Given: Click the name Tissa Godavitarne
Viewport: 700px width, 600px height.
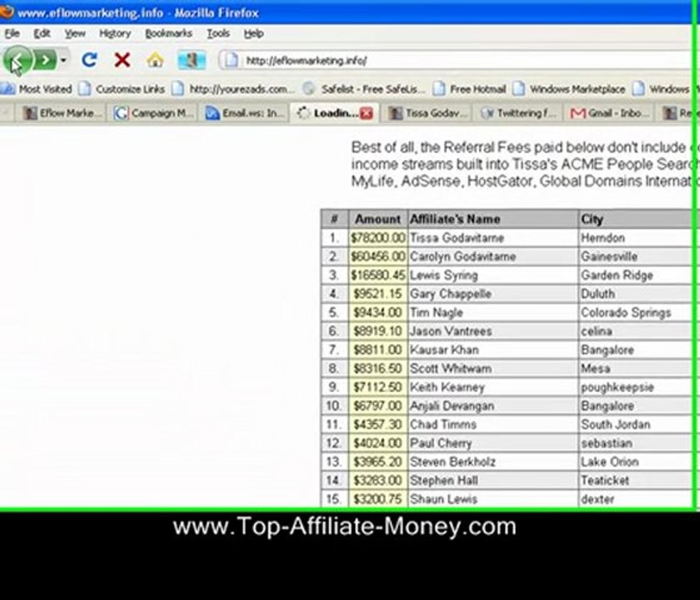Looking at the screenshot, I should [x=457, y=238].
